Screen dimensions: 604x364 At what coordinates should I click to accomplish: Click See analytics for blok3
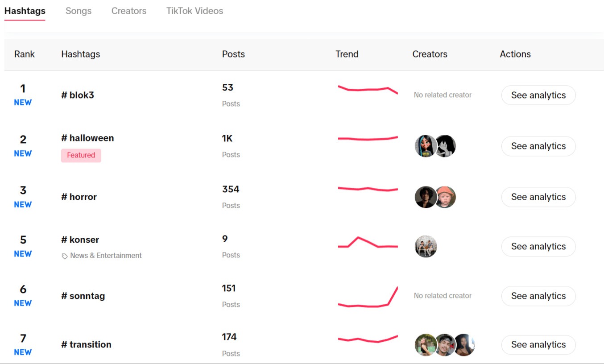(538, 95)
